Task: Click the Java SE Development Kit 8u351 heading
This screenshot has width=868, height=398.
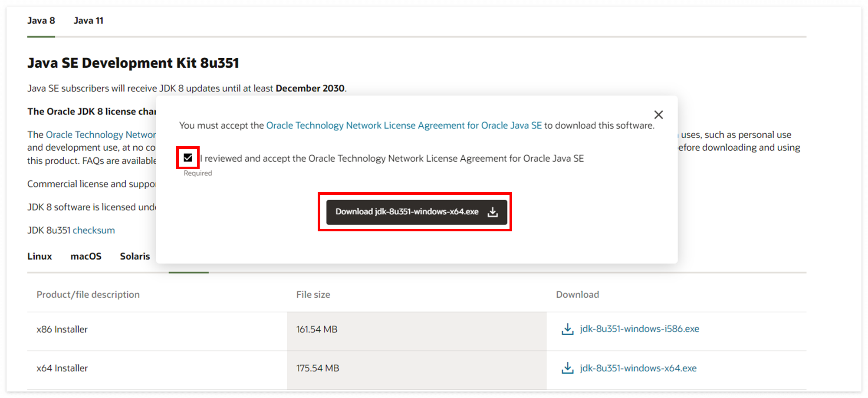Action: coord(133,63)
